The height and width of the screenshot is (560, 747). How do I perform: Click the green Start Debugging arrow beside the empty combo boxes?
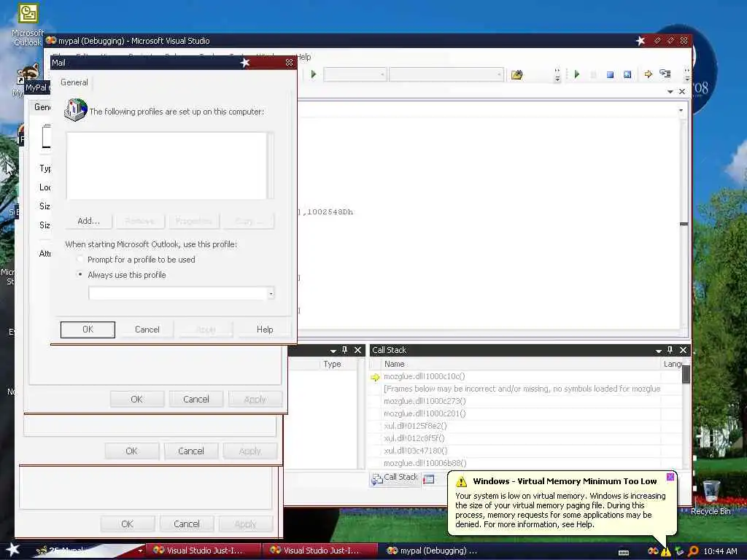314,74
